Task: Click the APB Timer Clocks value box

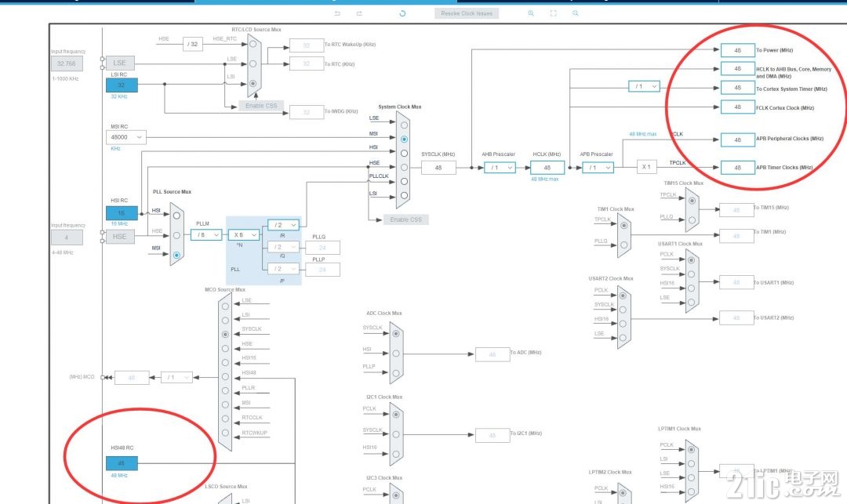Action: (x=737, y=168)
